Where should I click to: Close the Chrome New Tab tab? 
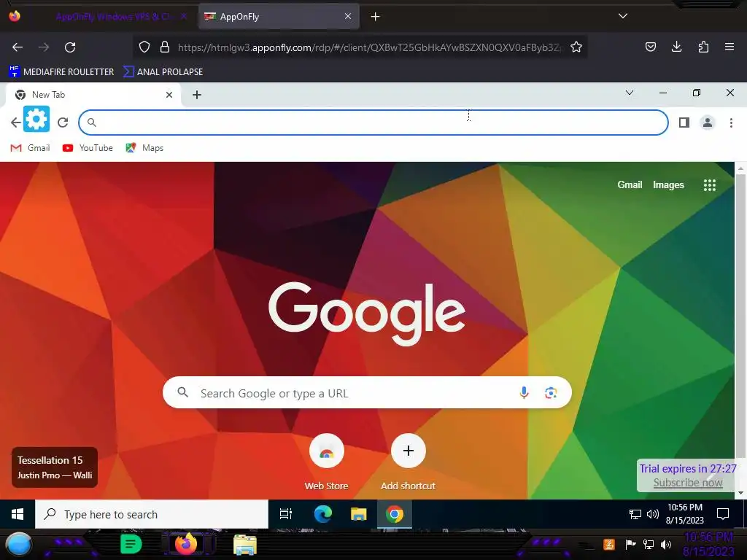169,95
